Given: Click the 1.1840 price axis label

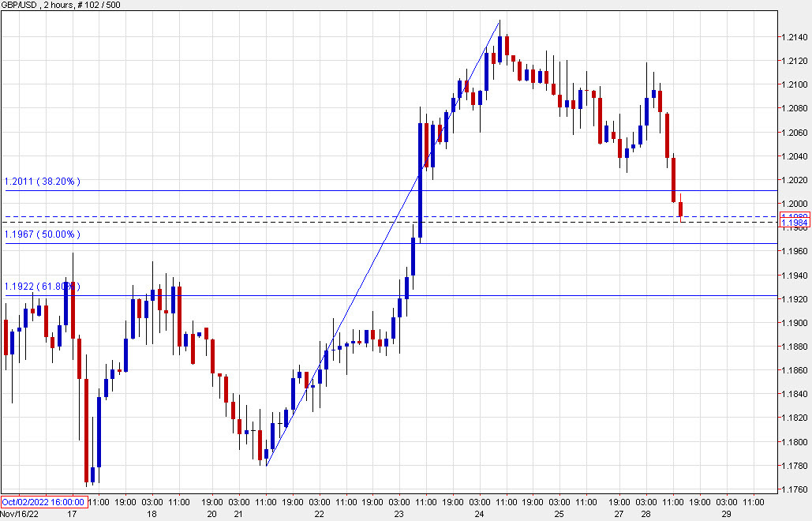Looking at the screenshot, I should tap(795, 394).
